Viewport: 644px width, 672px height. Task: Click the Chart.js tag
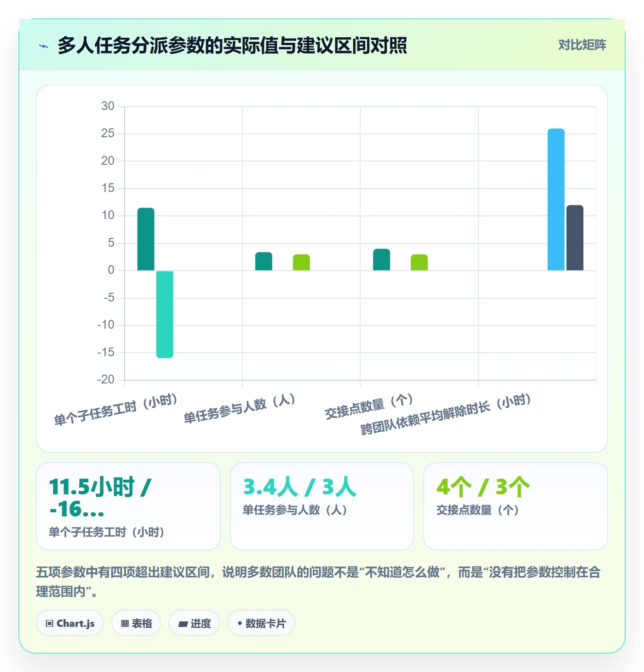(x=70, y=623)
